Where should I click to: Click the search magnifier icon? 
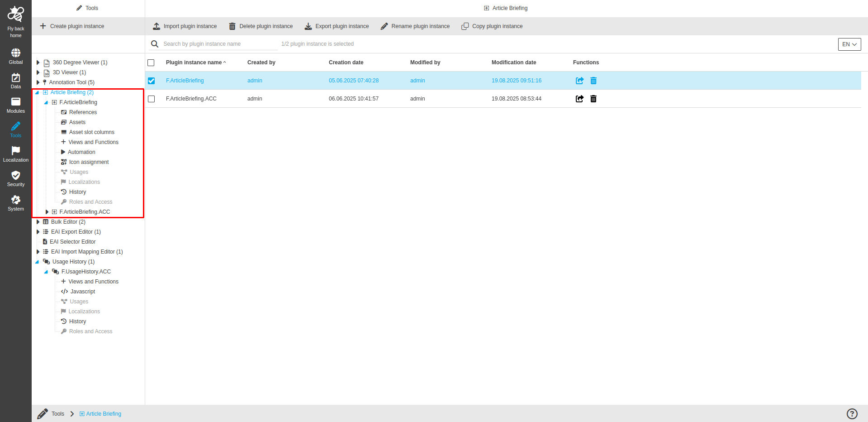pos(155,44)
